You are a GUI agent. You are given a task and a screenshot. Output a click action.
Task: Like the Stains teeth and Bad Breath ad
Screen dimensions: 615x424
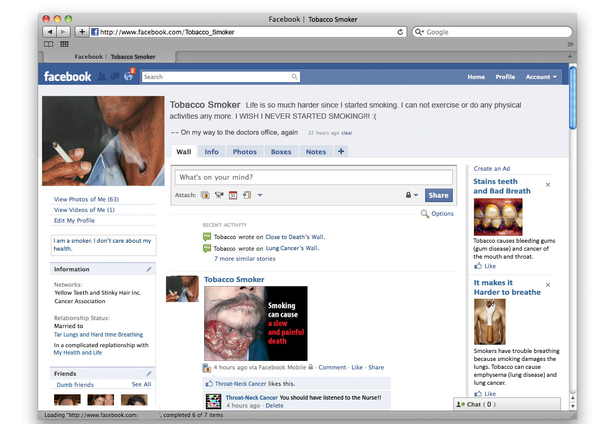485,266
